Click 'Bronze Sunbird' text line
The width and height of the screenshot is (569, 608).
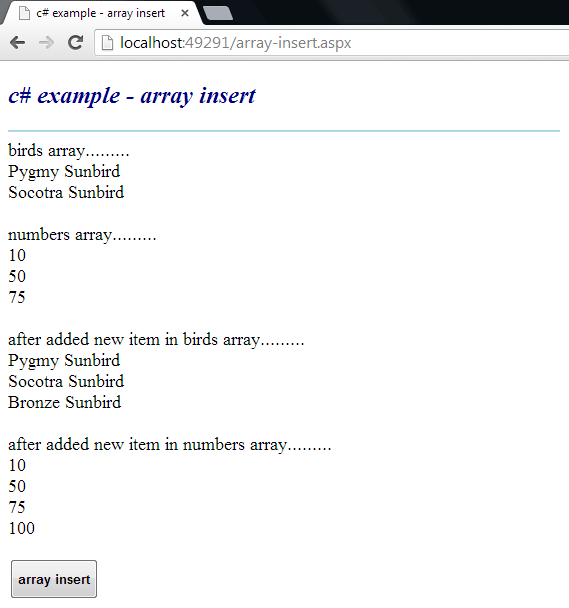[65, 402]
